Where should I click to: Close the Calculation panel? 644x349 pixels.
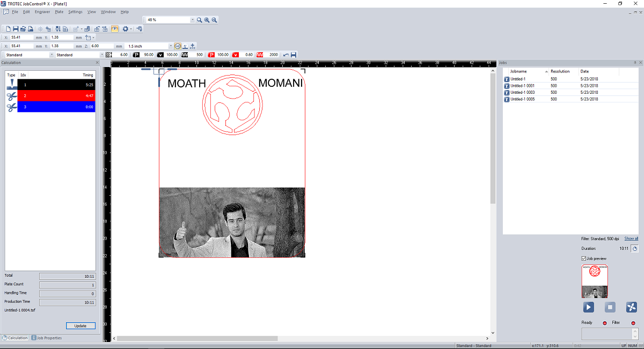pos(97,63)
